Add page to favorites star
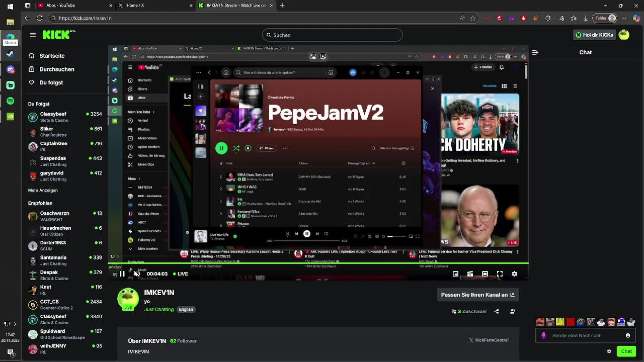This screenshot has width=644, height=362. tap(473, 18)
